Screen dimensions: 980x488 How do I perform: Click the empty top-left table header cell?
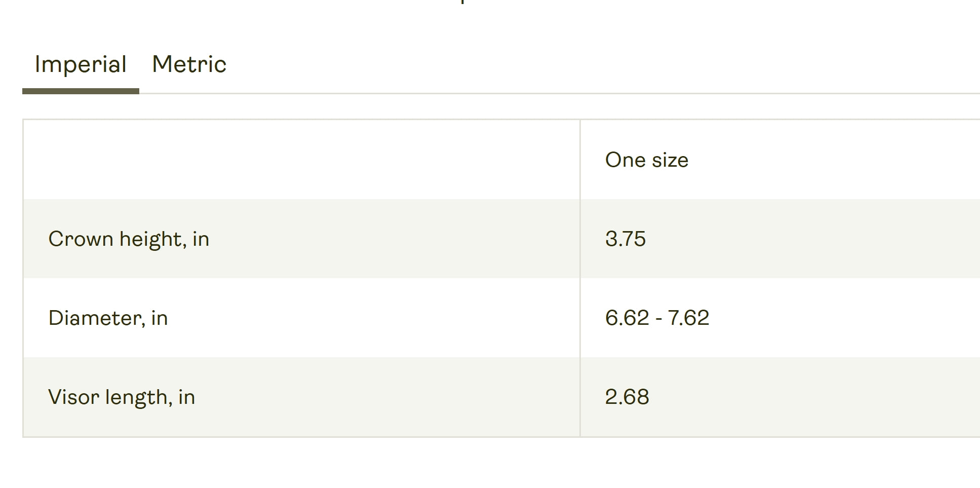click(301, 160)
